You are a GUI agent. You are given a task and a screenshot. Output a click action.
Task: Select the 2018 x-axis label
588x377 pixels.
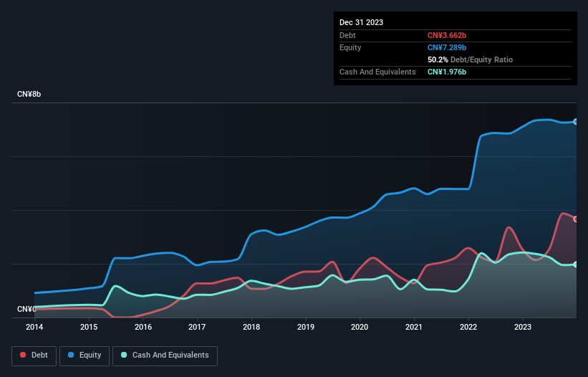pyautogui.click(x=251, y=327)
